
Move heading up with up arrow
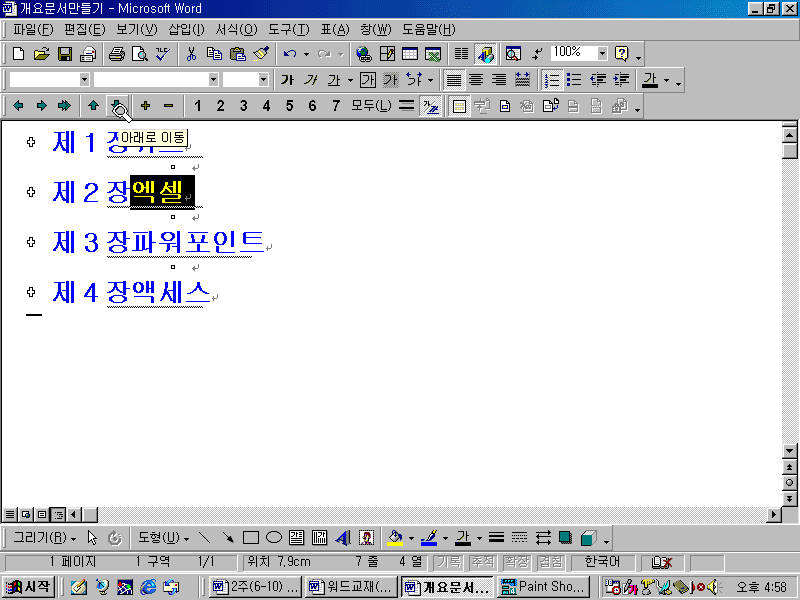[93, 106]
